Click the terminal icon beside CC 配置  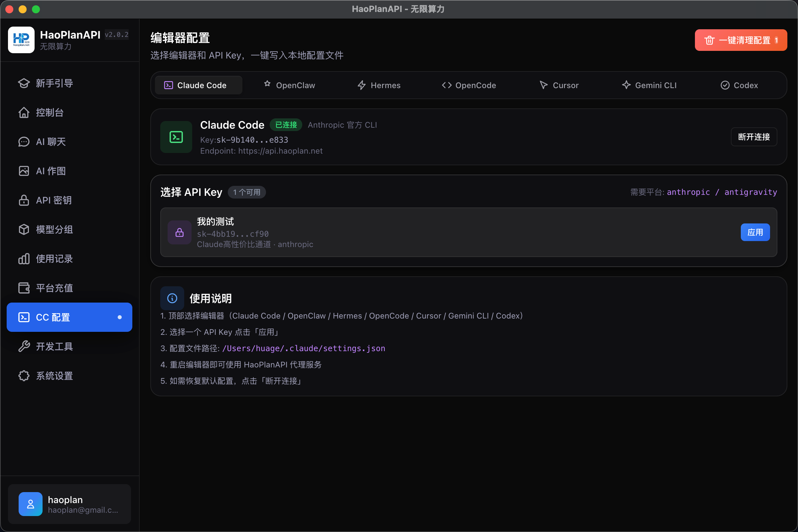[24, 317]
